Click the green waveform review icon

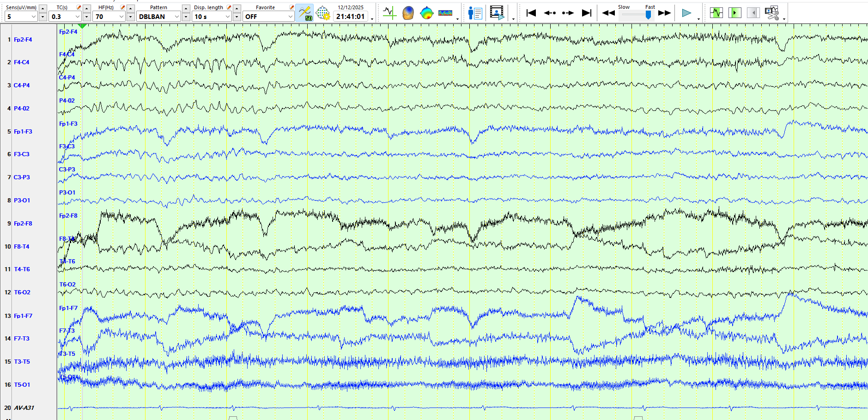click(716, 13)
